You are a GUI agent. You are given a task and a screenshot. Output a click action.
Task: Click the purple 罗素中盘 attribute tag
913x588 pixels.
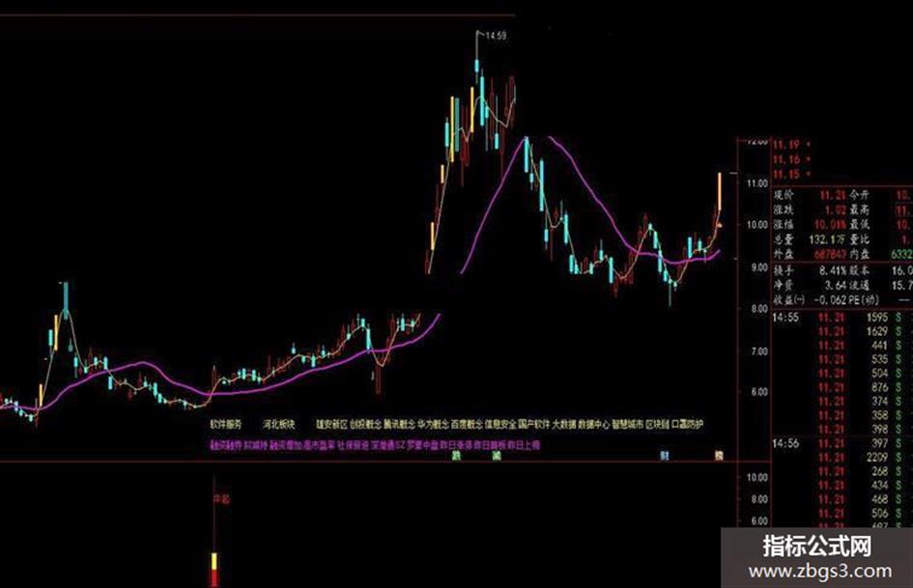click(422, 445)
